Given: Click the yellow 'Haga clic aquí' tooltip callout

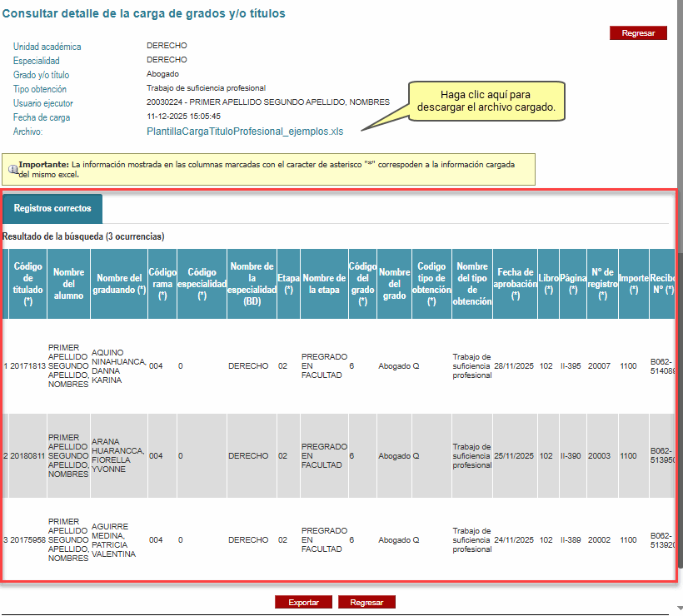Looking at the screenshot, I should coord(485,101).
